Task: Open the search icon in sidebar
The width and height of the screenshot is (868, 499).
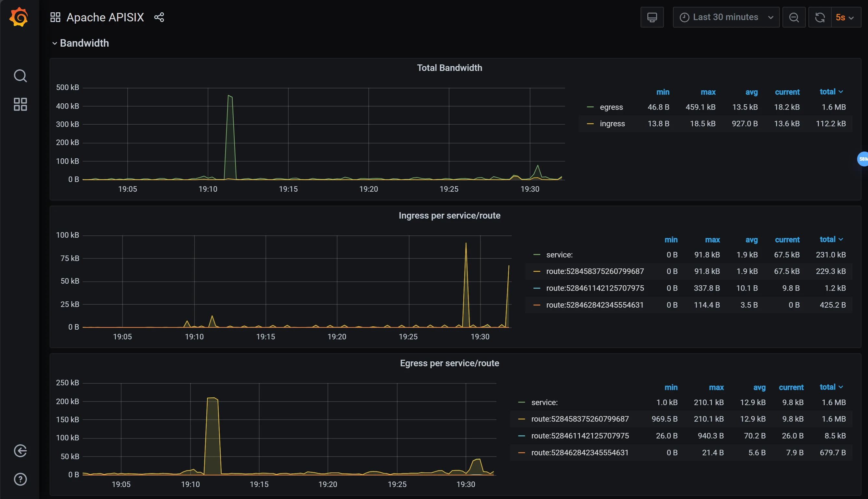Action: point(20,76)
